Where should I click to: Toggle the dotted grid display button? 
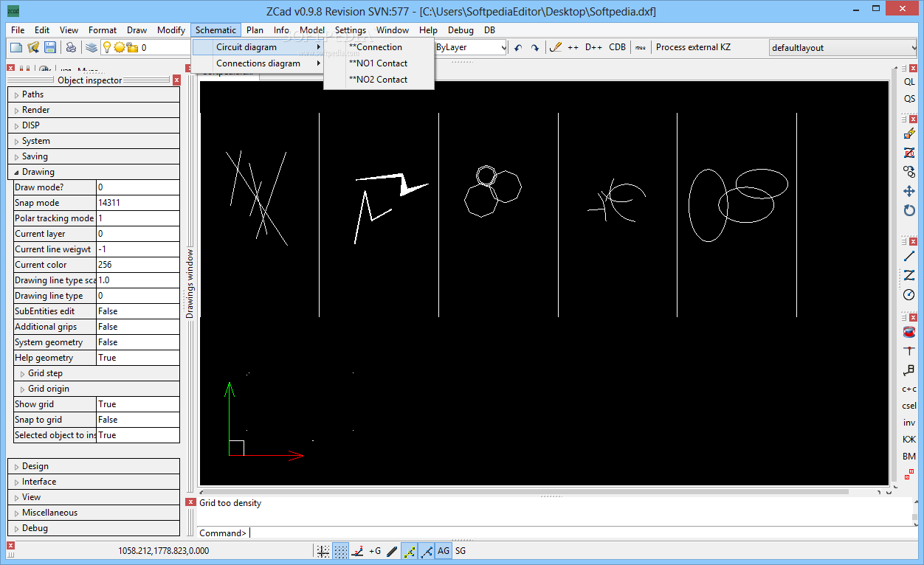(x=340, y=551)
